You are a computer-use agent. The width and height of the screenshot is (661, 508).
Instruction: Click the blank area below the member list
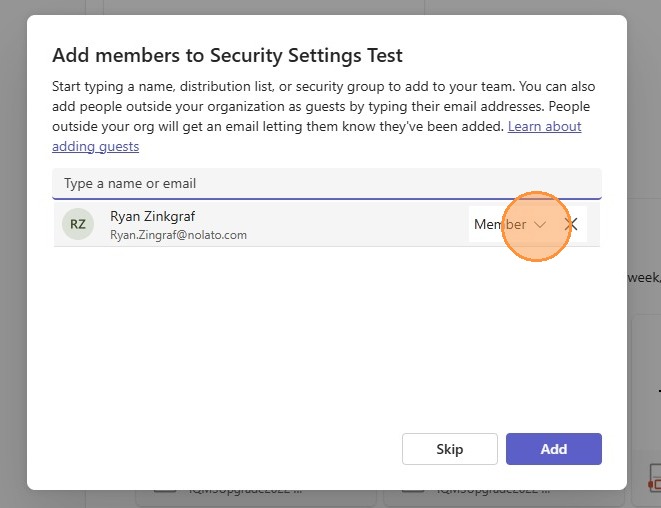click(x=327, y=330)
